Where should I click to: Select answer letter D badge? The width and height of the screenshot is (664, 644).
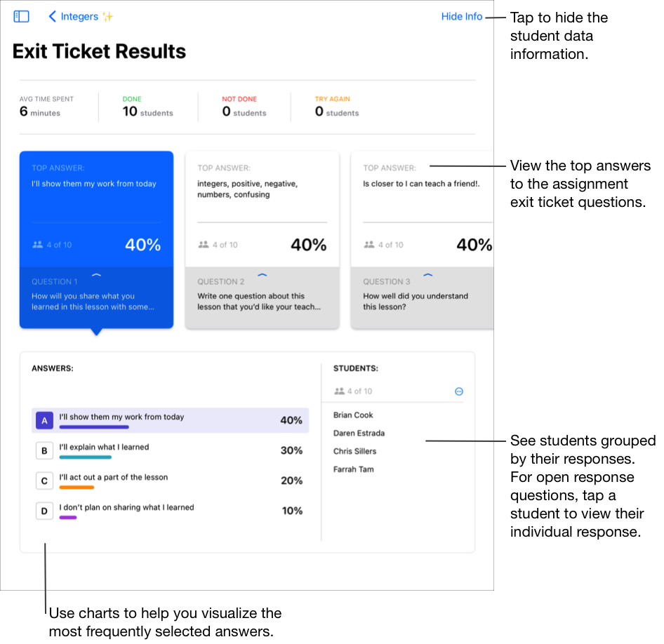pos(44,511)
